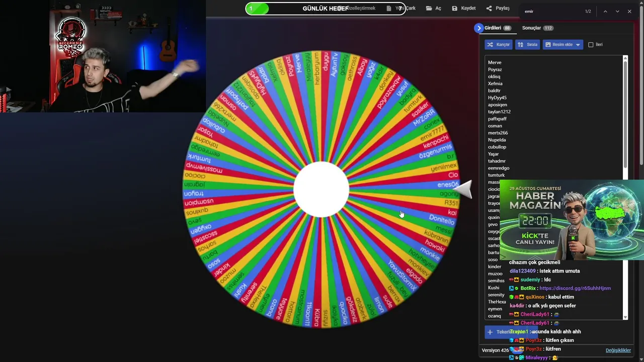Click the floppy disk save icon
Viewport: 644px width, 362px height.
pos(455,9)
